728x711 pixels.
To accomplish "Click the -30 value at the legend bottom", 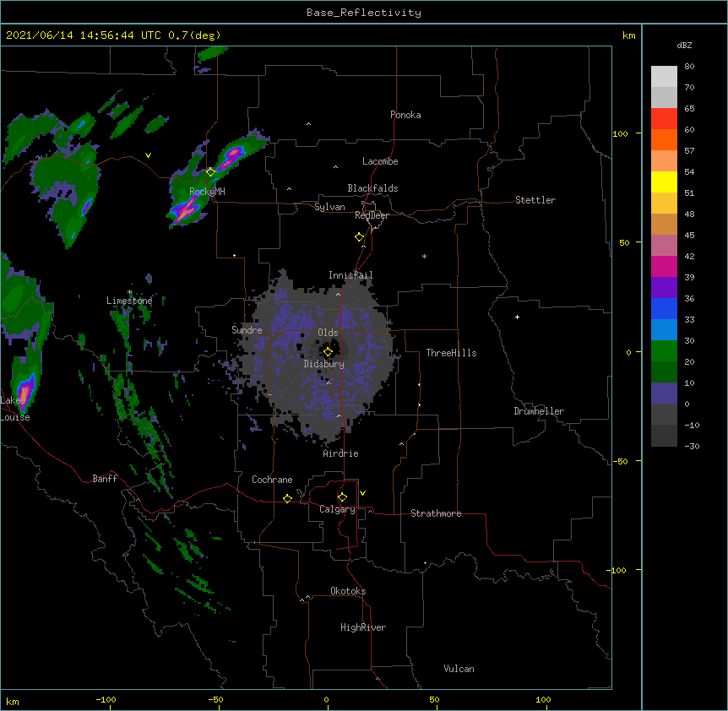I will [692, 446].
